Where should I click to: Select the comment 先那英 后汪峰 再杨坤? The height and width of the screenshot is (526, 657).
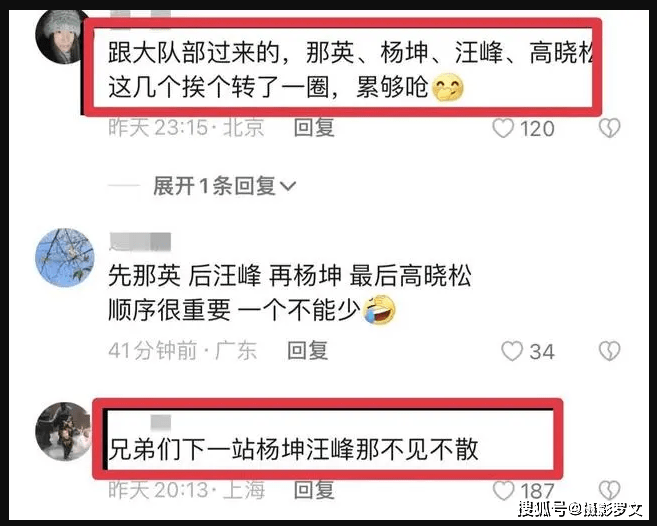[290, 293]
